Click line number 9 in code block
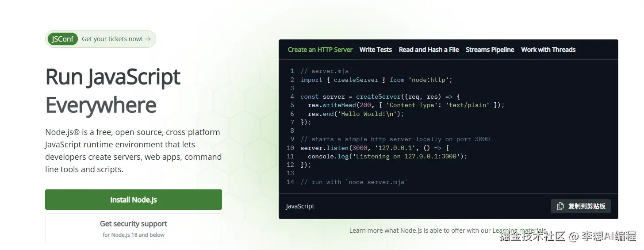The width and height of the screenshot is (644, 250). (292, 139)
